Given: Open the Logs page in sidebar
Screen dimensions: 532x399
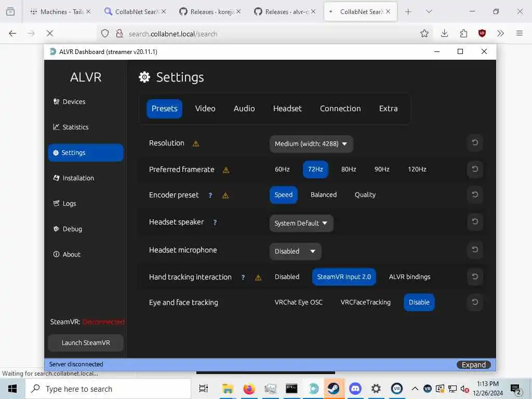Looking at the screenshot, I should (86, 204).
